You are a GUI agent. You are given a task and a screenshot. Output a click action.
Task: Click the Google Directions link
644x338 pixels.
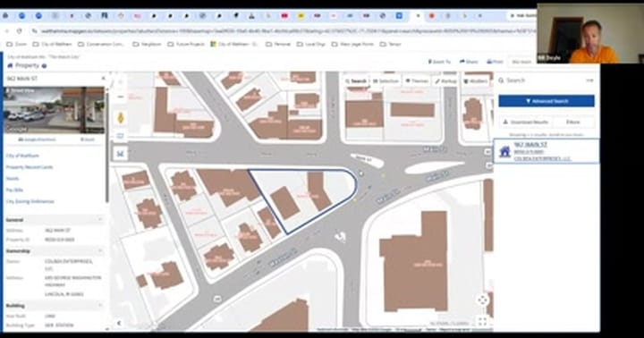point(37,139)
